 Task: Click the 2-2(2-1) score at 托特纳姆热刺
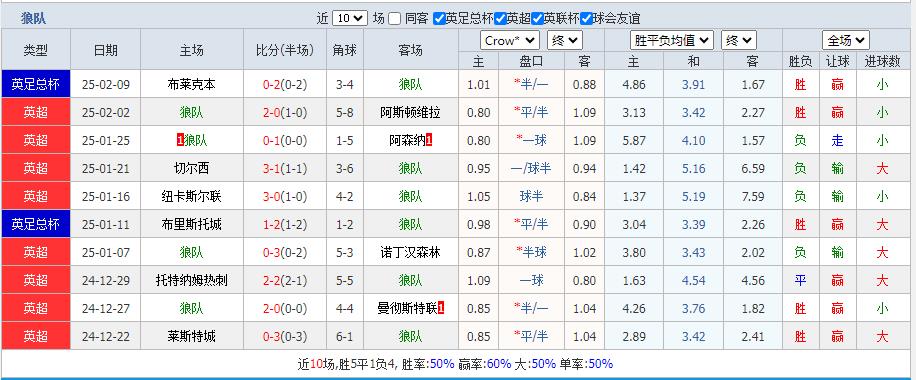click(x=285, y=281)
